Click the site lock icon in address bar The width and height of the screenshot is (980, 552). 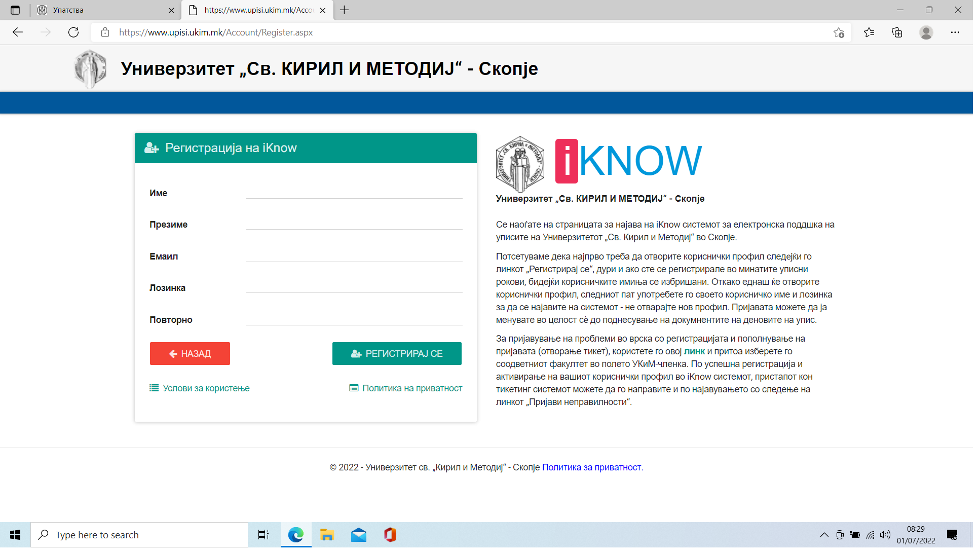105,32
